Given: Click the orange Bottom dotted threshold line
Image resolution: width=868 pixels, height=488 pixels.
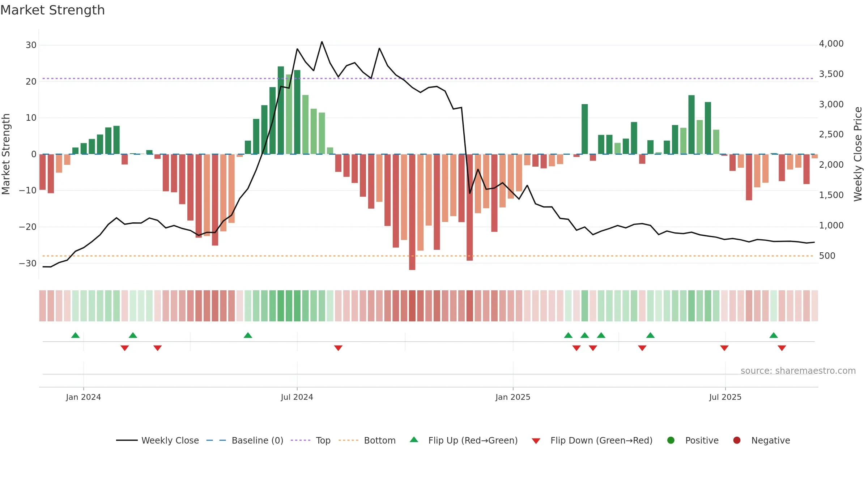Looking at the screenshot, I should pyautogui.click(x=429, y=256).
